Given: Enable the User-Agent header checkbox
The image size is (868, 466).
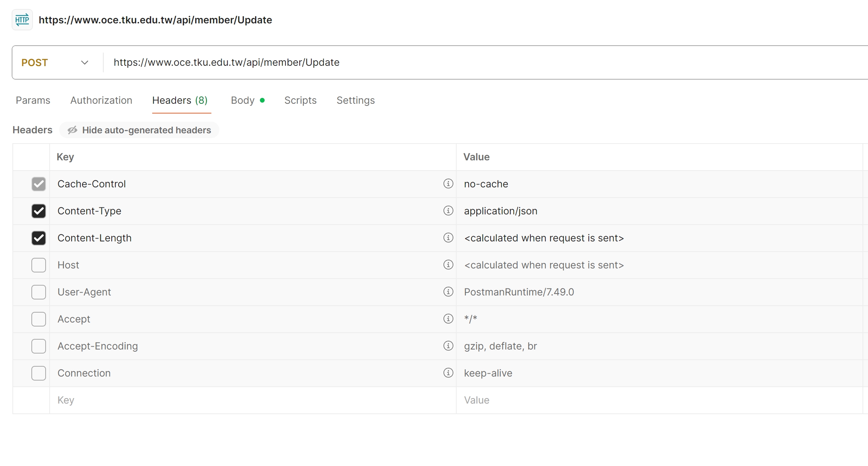Looking at the screenshot, I should [39, 292].
